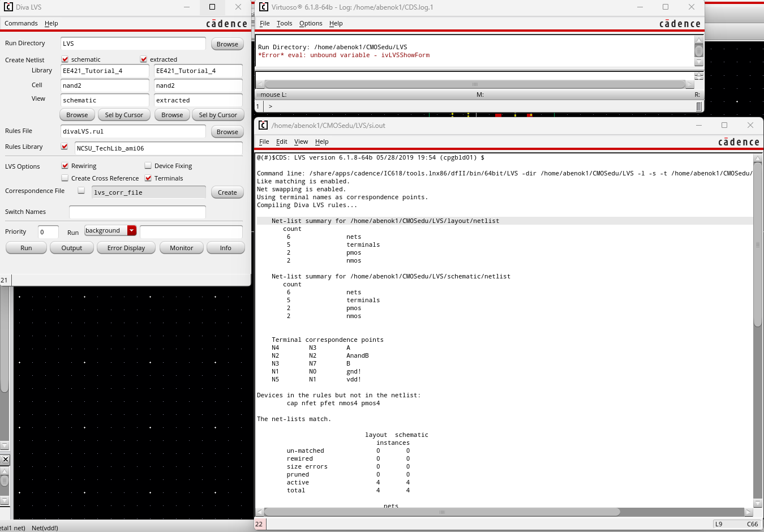
Task: Open the Help menu in Diva LVS
Action: tap(51, 23)
